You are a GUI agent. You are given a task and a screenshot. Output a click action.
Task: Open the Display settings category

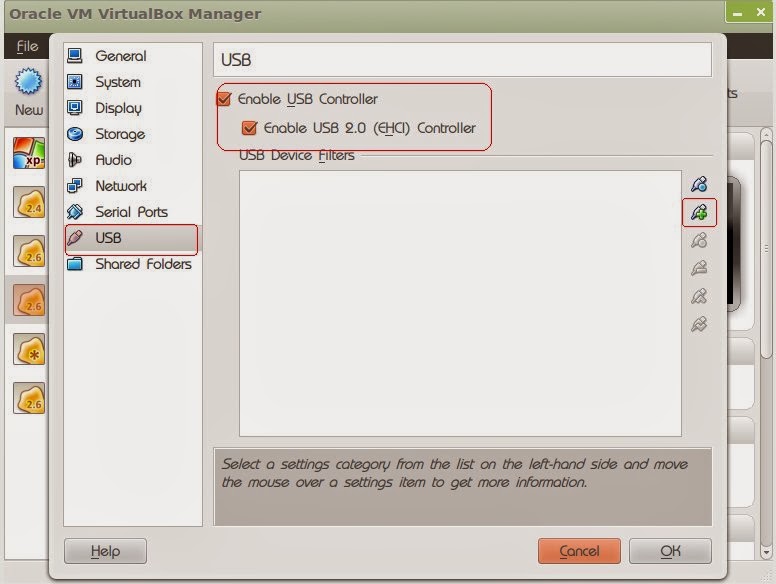133,108
